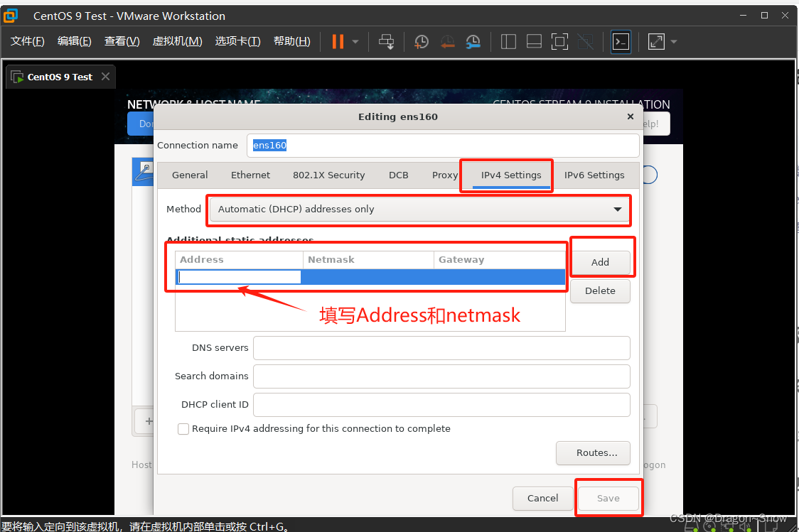
Task: Switch to the General tab
Action: pos(190,175)
